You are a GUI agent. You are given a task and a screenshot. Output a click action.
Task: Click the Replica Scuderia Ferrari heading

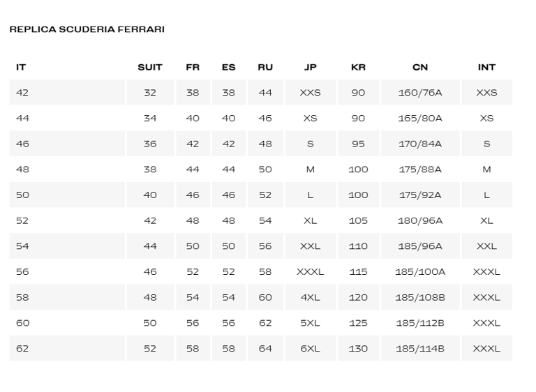click(x=87, y=29)
